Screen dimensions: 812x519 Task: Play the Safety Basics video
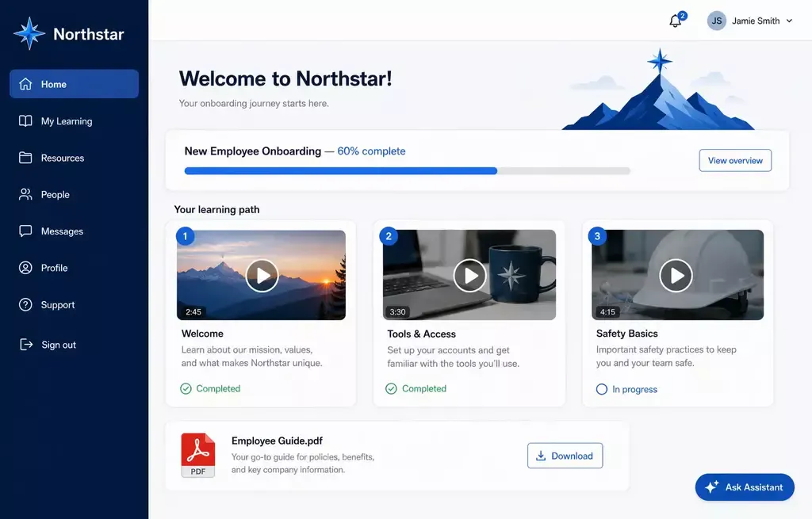676,275
